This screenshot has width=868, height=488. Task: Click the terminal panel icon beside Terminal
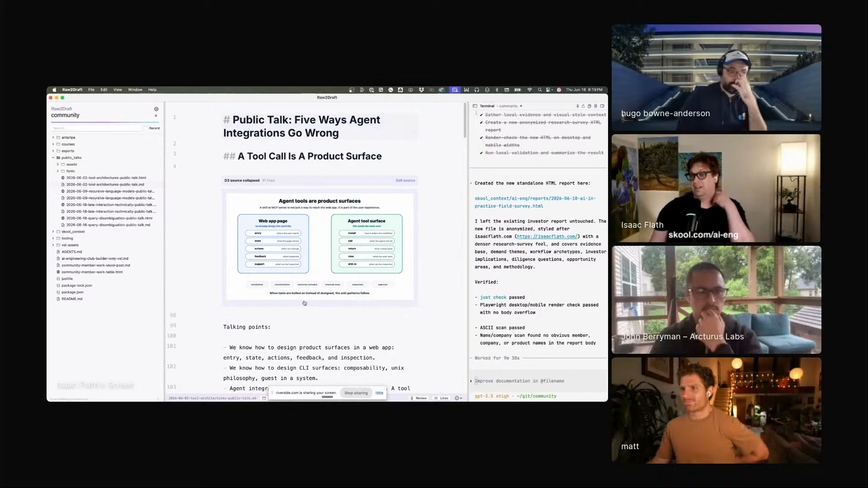475,106
